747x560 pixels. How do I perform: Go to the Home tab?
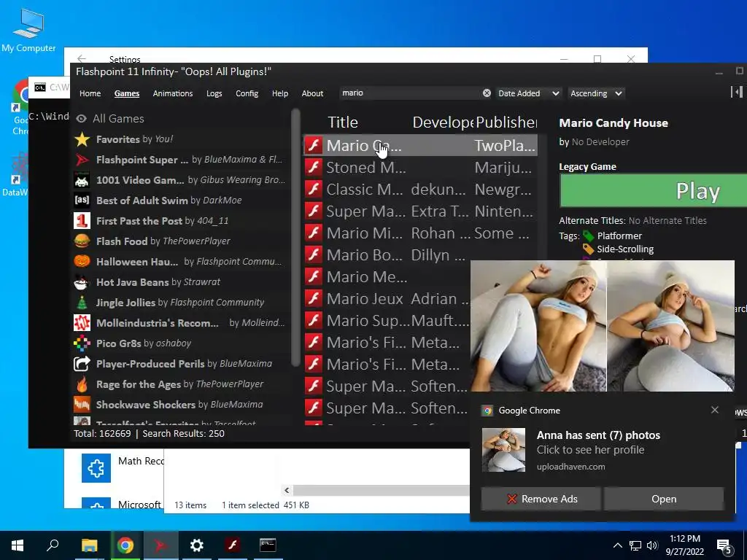coord(90,93)
